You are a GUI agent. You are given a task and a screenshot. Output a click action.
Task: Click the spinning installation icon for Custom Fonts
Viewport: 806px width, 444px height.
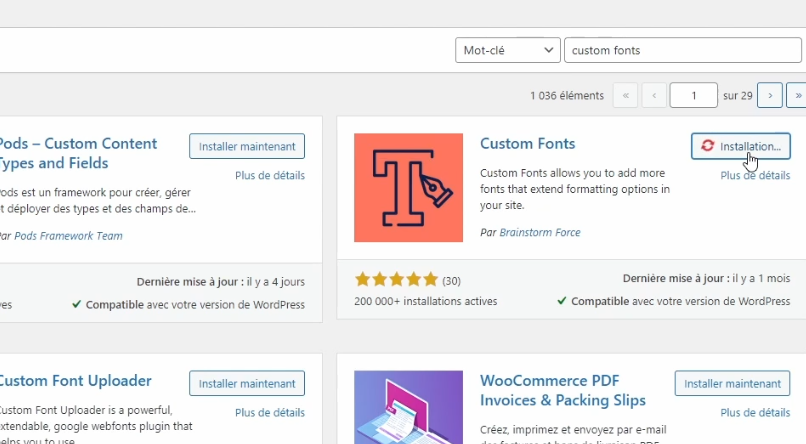tap(707, 146)
